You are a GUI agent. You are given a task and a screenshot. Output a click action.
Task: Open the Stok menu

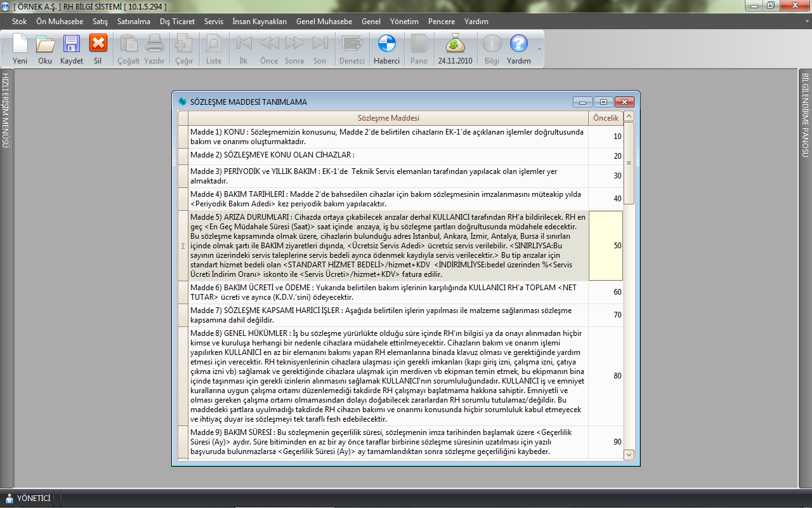pyautogui.click(x=19, y=22)
